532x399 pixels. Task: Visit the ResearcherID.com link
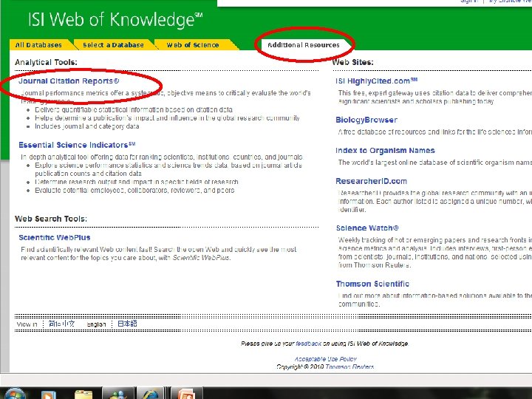pyautogui.click(x=371, y=181)
